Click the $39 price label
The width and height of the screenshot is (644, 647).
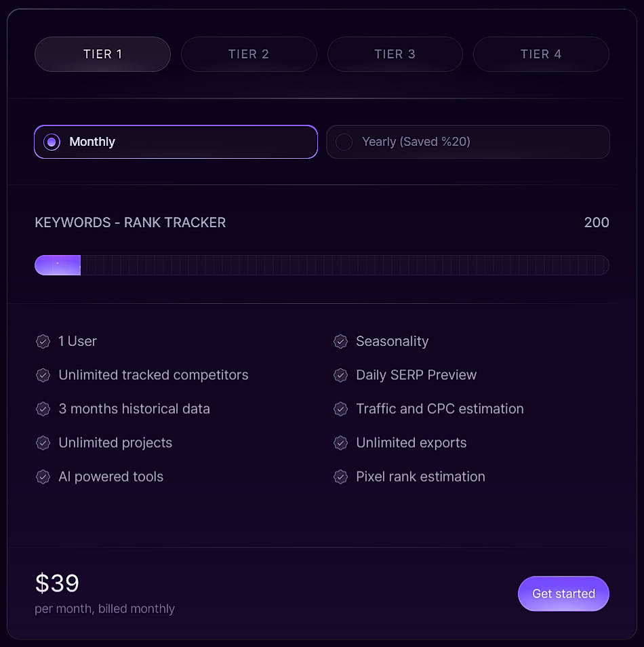click(x=57, y=582)
